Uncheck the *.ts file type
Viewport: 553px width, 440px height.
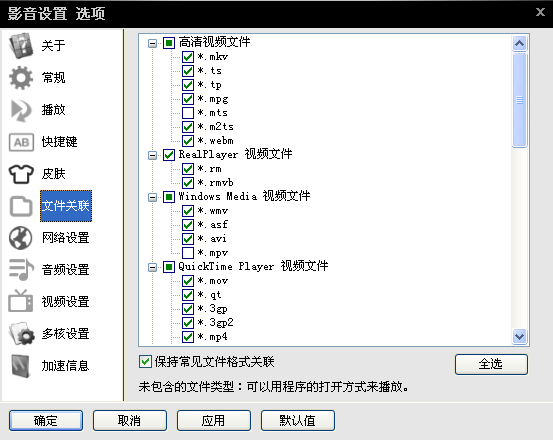pos(188,71)
